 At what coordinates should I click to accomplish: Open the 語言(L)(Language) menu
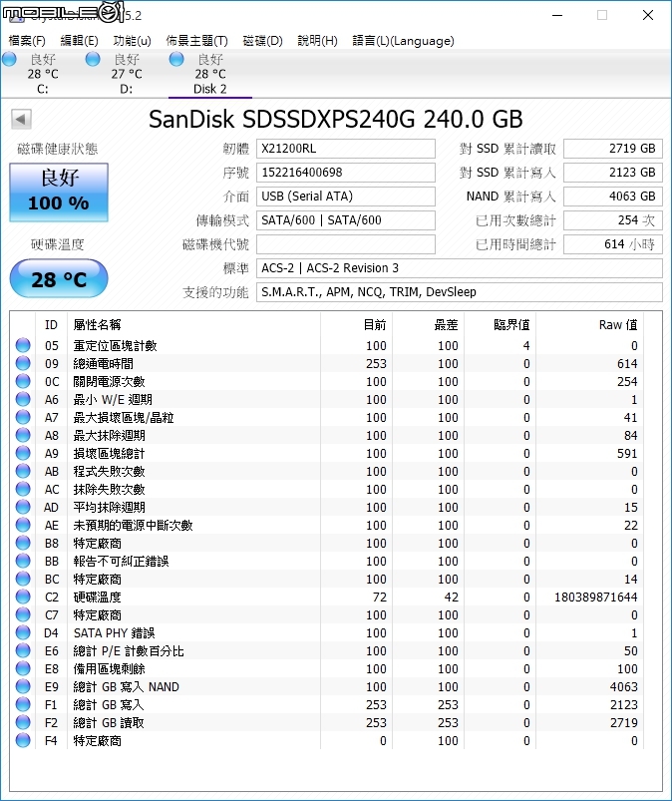tap(403, 41)
